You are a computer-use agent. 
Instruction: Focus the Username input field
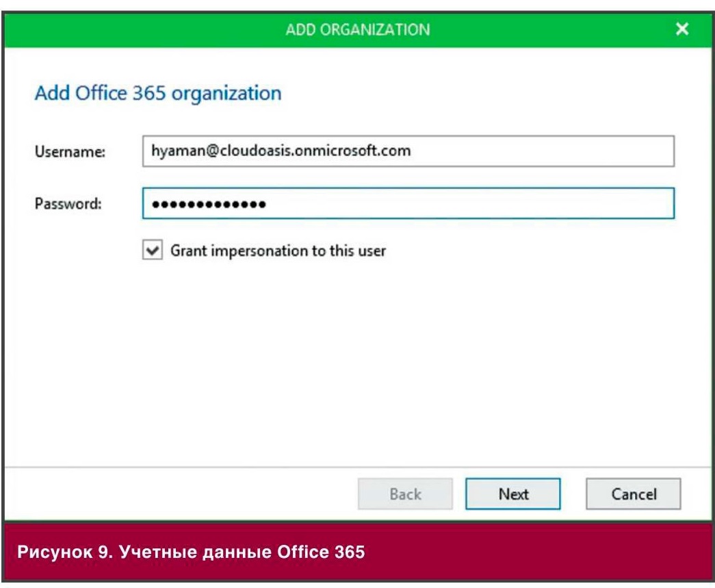coord(408,151)
